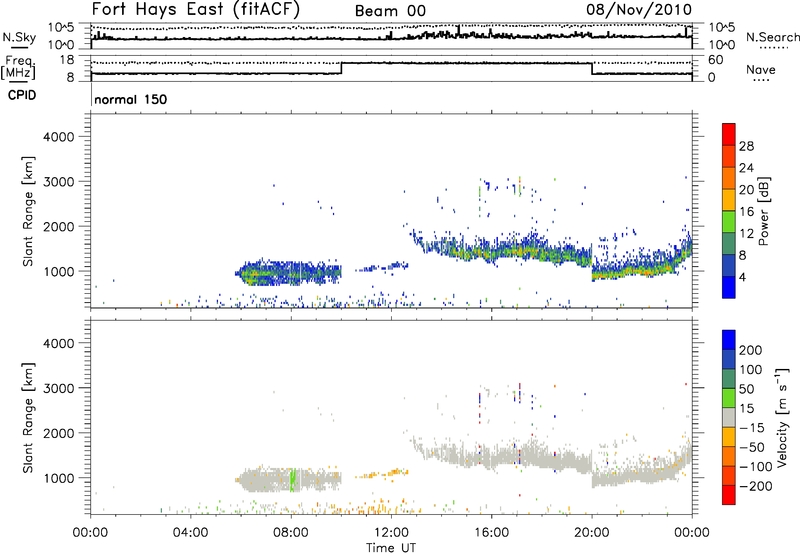Click the '200' velocity colorbar tick
The image size is (800, 554).
tap(751, 350)
